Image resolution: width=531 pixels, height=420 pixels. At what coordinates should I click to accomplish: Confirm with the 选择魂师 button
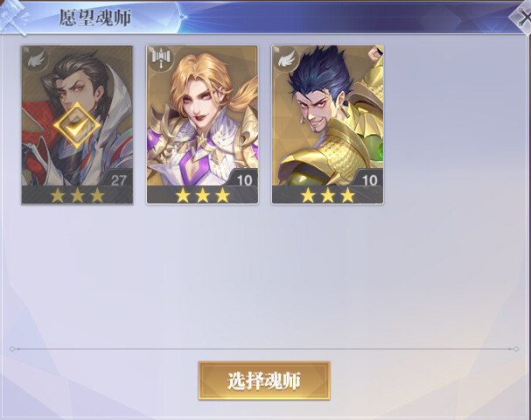[264, 381]
